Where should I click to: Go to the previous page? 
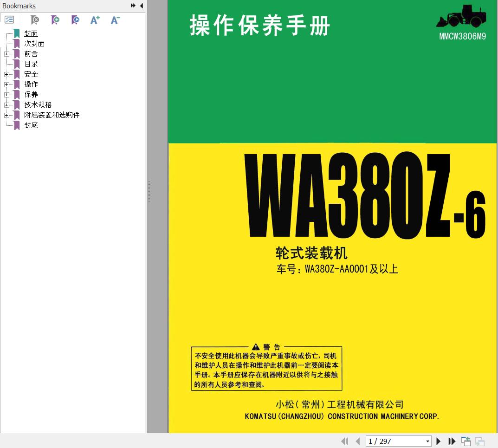click(x=358, y=441)
